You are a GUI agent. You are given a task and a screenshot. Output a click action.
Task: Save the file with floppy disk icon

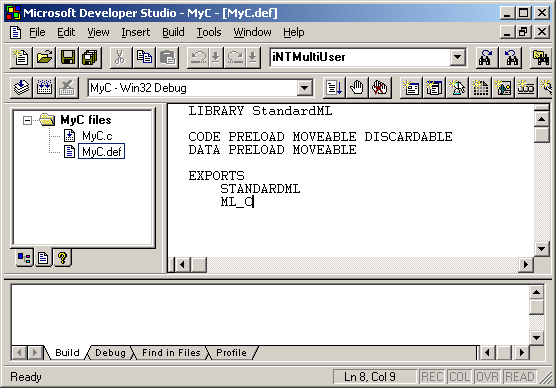tap(67, 57)
